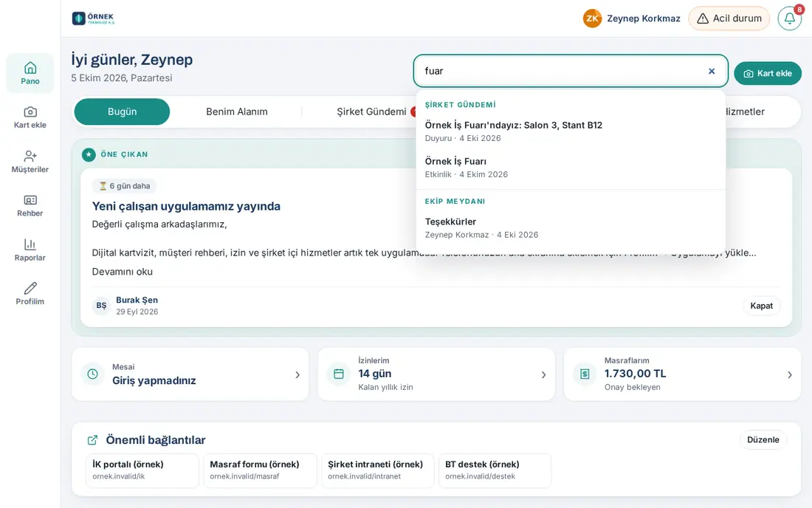Open Kart ekle in the sidebar
The image size is (812, 508).
coord(30,117)
